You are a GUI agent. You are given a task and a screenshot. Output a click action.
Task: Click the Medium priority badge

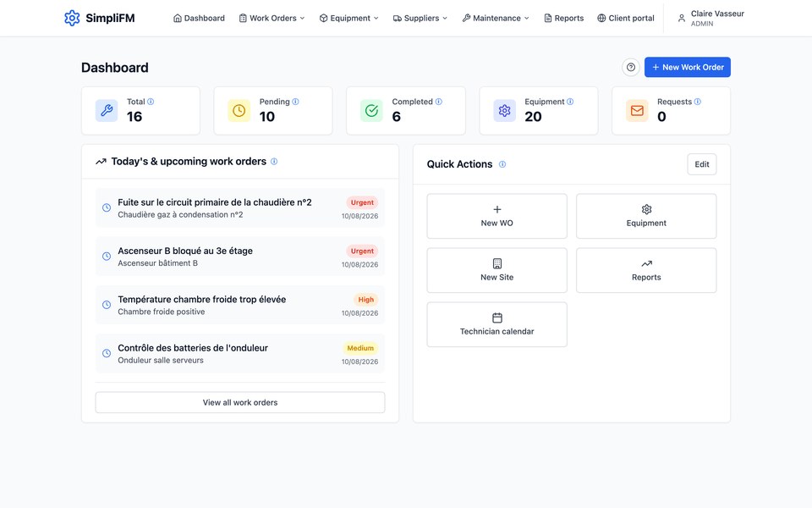pyautogui.click(x=360, y=348)
